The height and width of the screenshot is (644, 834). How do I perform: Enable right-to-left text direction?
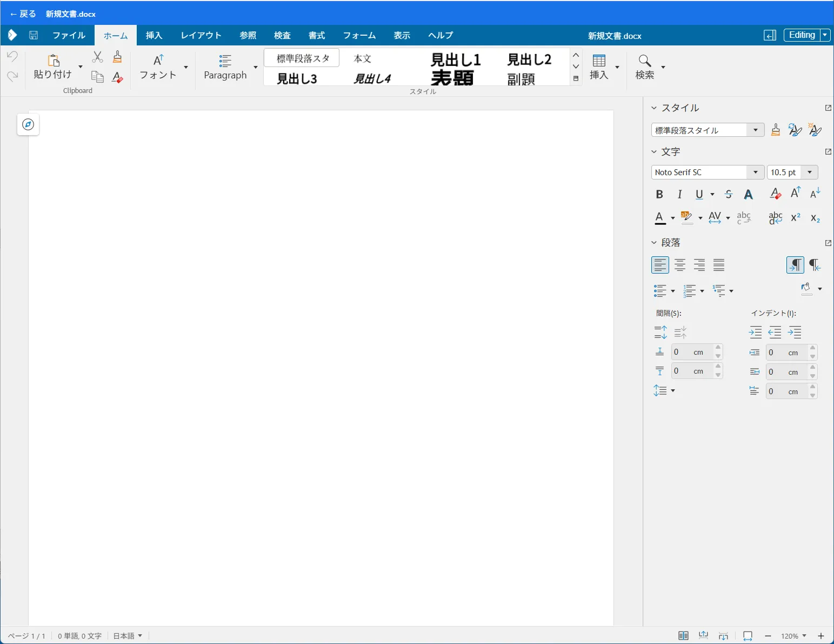pos(815,265)
